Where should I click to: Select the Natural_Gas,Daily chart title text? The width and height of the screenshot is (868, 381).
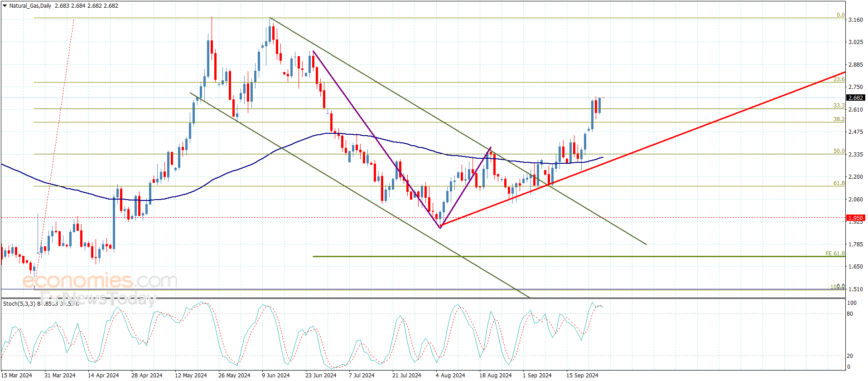point(30,6)
